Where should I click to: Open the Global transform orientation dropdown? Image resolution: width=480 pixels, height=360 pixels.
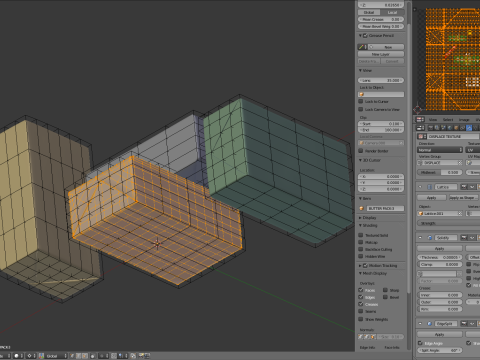tap(56, 356)
